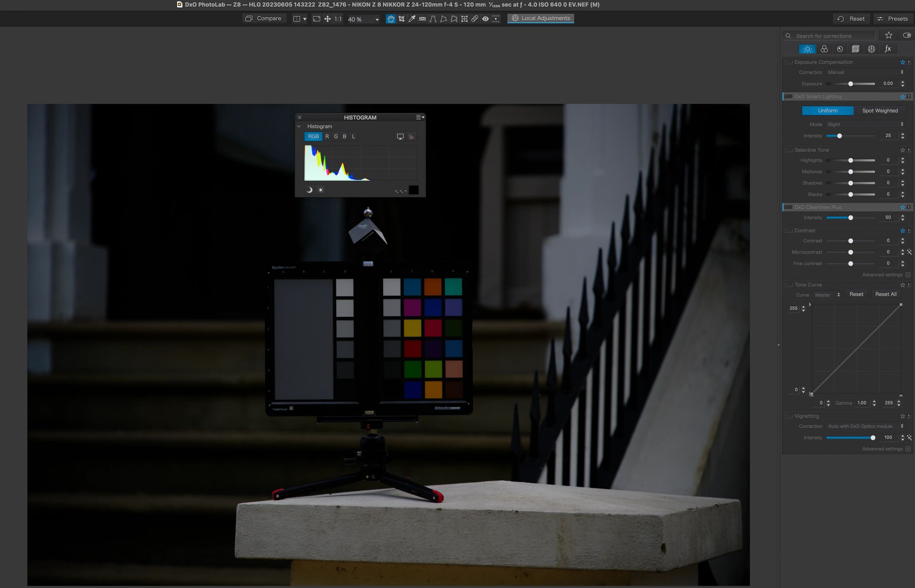915x588 pixels.
Task: Open the Color palette tab (three circles)
Action: [x=824, y=49]
